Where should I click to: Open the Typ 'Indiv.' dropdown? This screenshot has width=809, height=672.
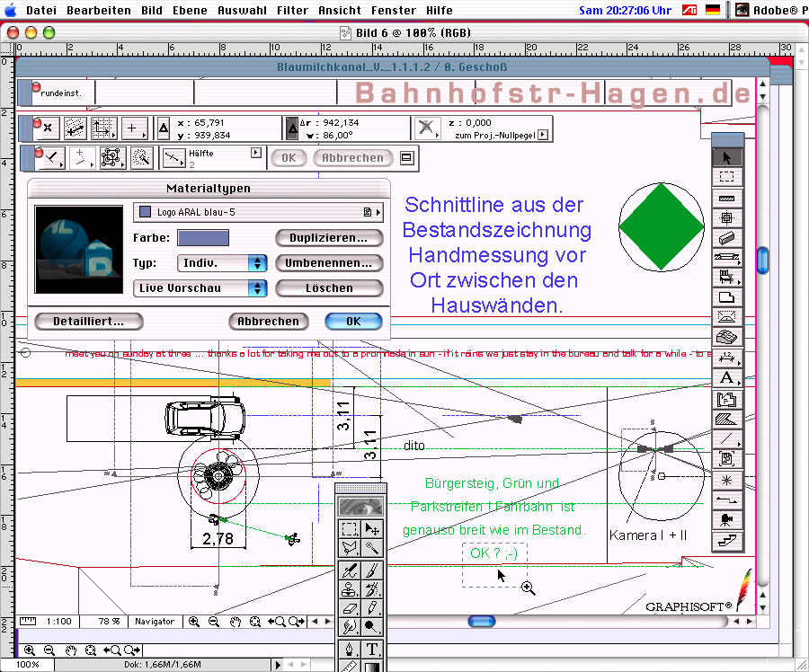[223, 263]
